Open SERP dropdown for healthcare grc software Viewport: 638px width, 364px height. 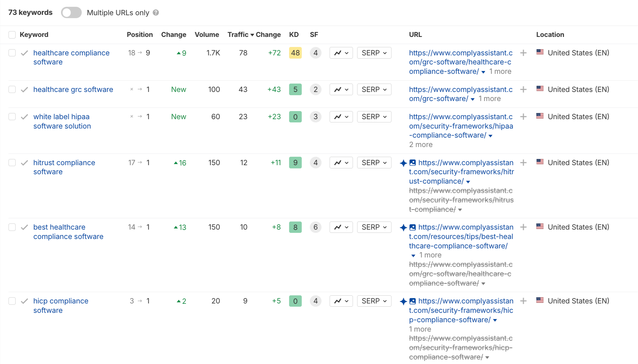[374, 89]
